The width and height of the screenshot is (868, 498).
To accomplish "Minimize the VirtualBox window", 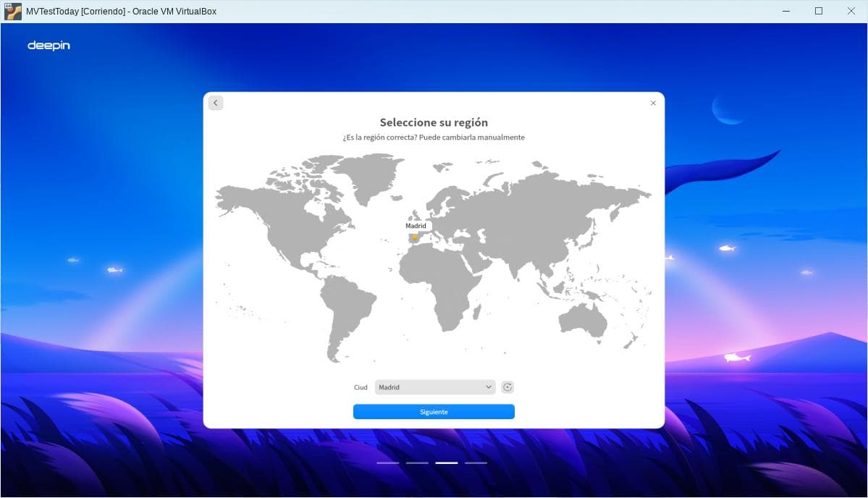I will 786,11.
